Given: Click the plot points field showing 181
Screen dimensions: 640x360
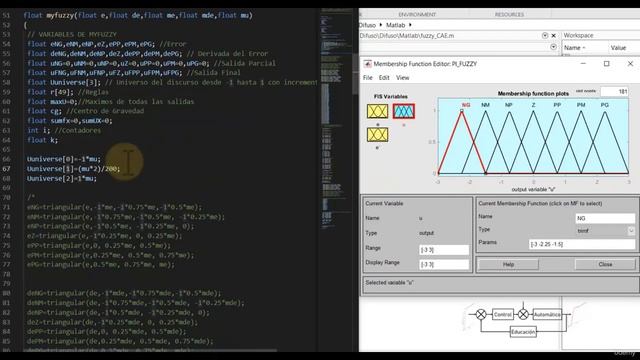Looking at the screenshot, I should [x=614, y=91].
